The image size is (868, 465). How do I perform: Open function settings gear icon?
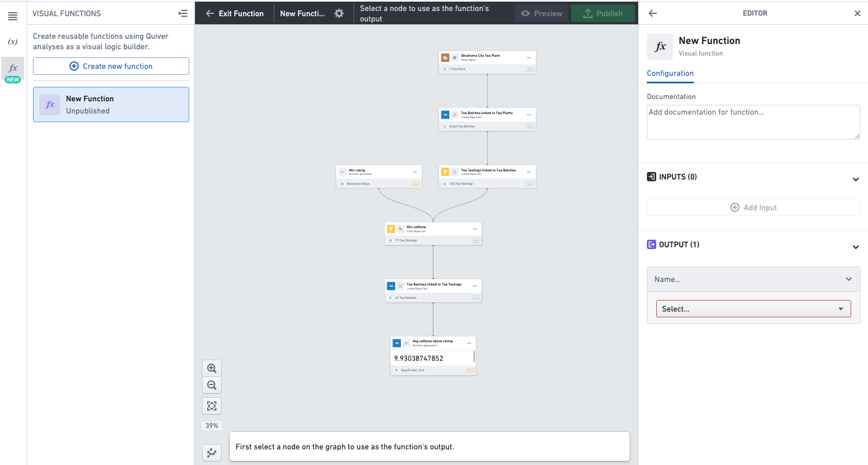(x=340, y=13)
